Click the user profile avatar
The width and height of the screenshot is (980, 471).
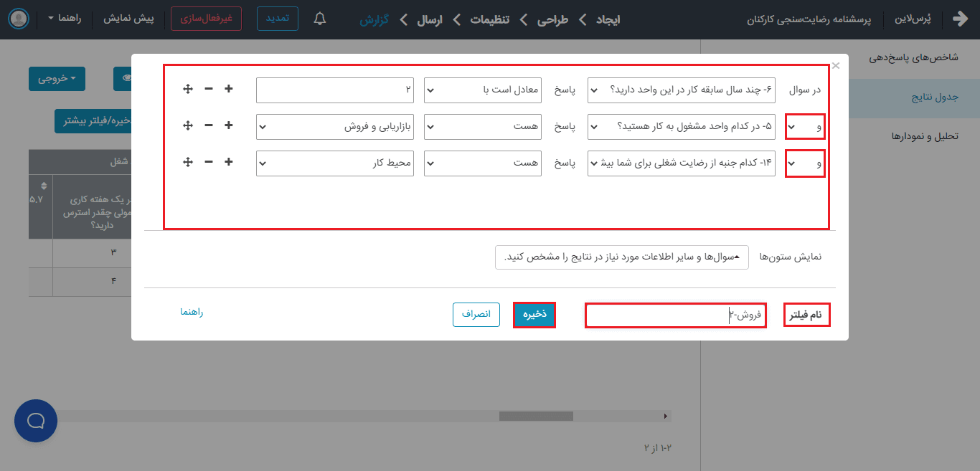(x=19, y=19)
